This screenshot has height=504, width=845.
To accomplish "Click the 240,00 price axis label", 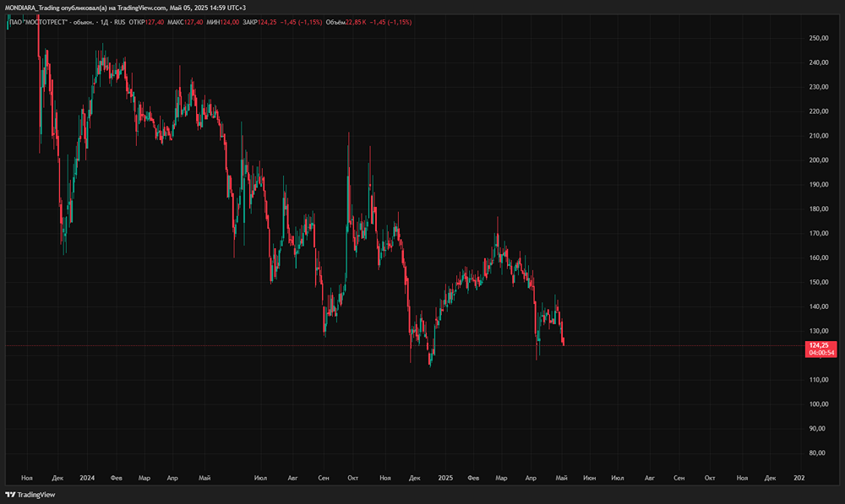I will click(x=819, y=62).
